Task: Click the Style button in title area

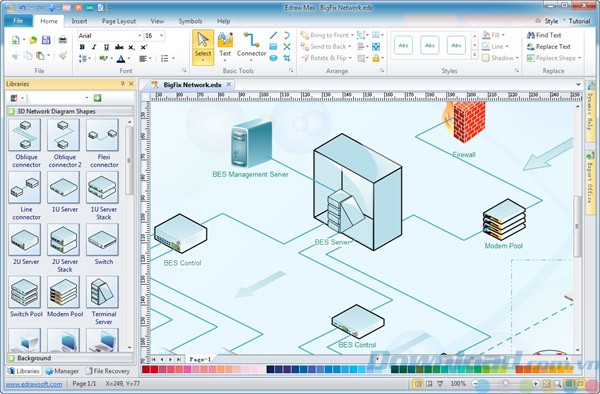Action: coord(551,21)
